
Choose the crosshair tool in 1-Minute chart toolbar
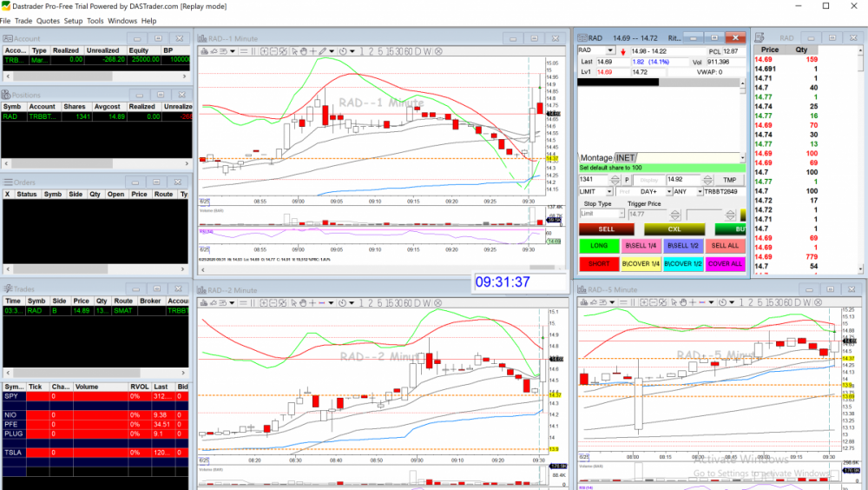(x=312, y=51)
